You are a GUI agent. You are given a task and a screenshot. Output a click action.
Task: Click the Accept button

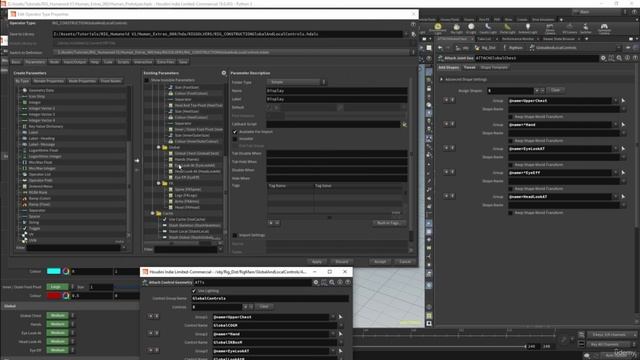(x=380, y=262)
